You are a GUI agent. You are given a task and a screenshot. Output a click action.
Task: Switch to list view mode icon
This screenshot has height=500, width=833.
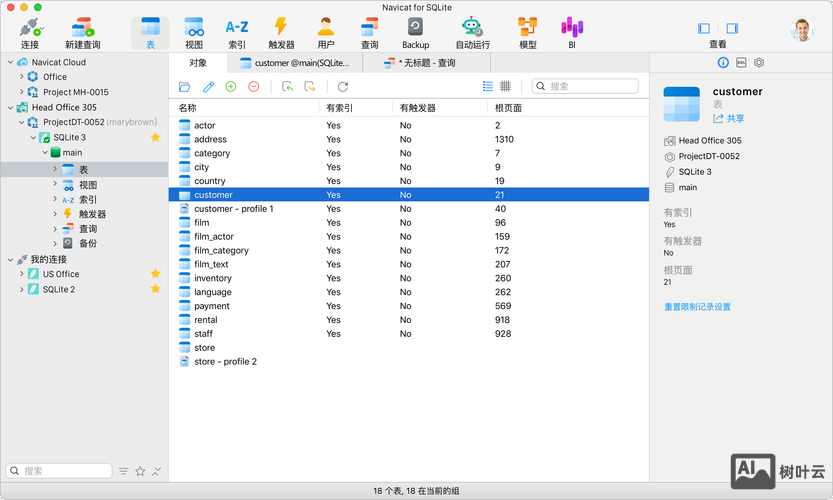pyautogui.click(x=488, y=86)
